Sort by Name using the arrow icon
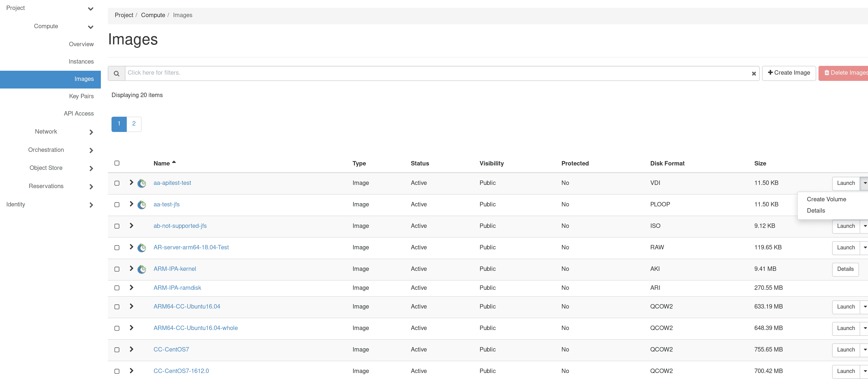 pos(174,162)
